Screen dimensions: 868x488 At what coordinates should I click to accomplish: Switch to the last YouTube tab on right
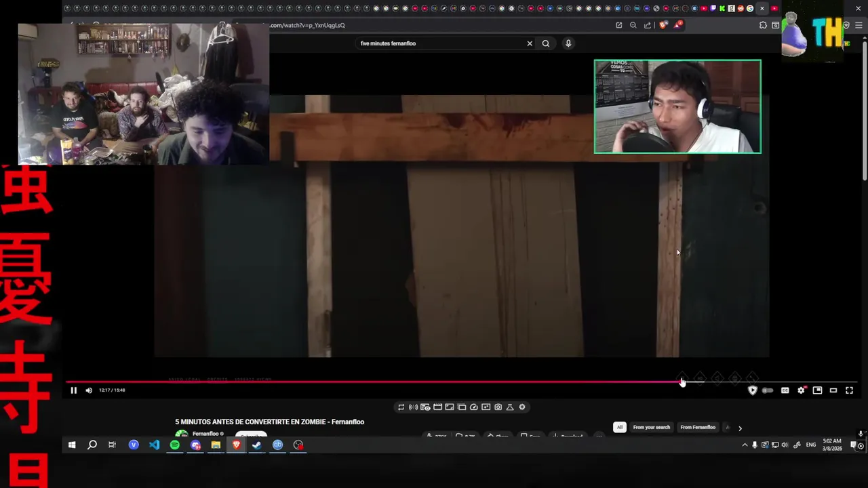pyautogui.click(x=774, y=8)
